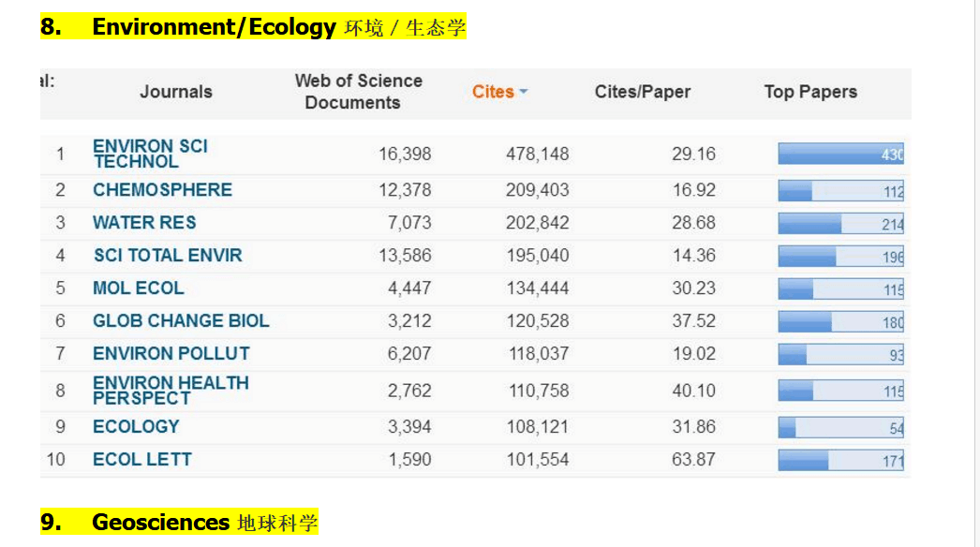Image resolution: width=980 pixels, height=547 pixels.
Task: Click the CHEMOSPHERE journal link
Action: pyautogui.click(x=162, y=190)
